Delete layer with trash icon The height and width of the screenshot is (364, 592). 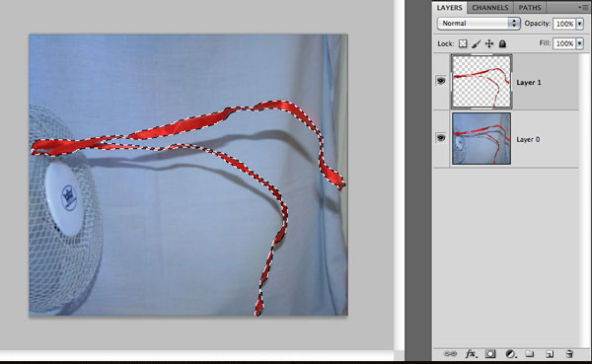click(x=569, y=354)
